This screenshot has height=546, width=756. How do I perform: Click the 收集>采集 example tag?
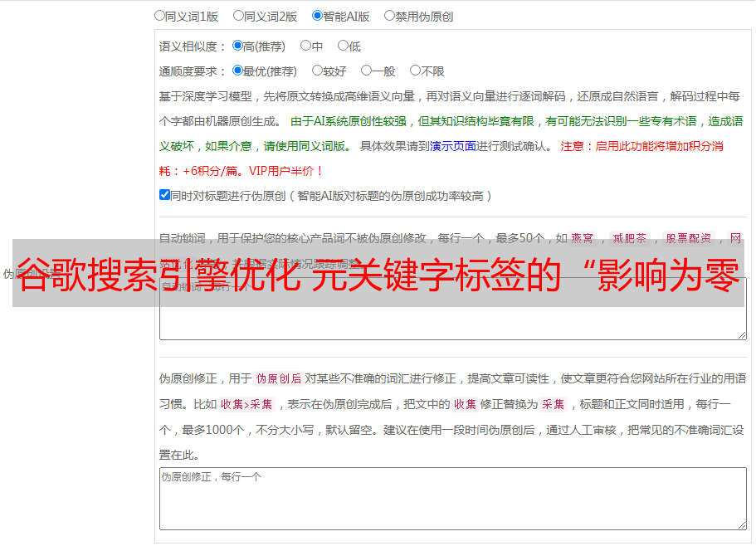246,404
